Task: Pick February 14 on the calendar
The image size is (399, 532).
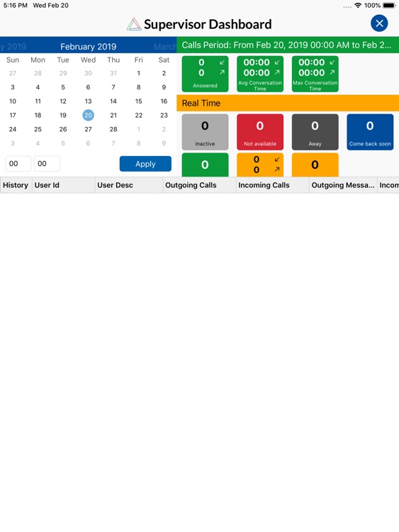Action: 113,101
